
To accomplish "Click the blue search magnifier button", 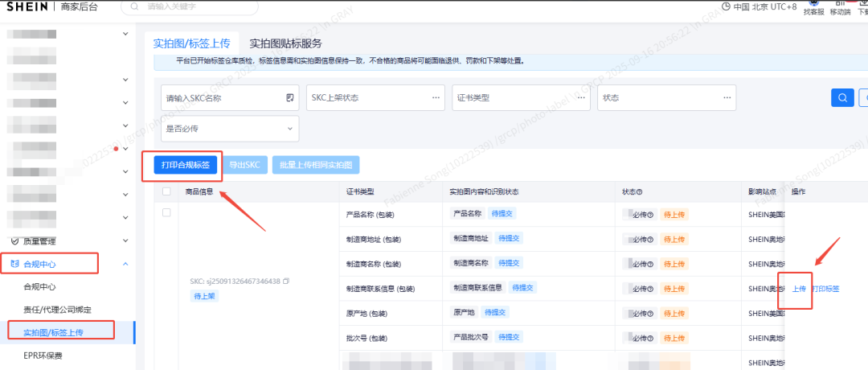I will 842,97.
